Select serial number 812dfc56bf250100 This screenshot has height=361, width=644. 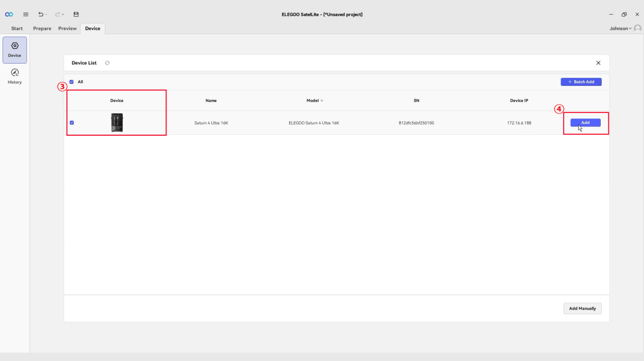click(416, 123)
